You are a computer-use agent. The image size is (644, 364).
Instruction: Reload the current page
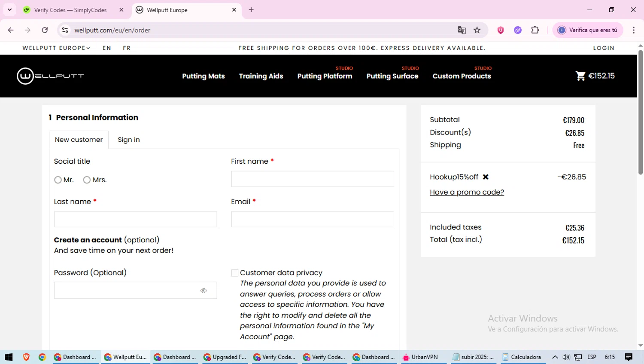(x=45, y=30)
